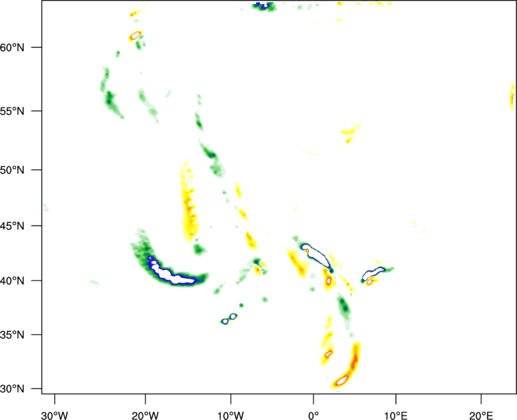Click the 30°W longitude label
The width and height of the screenshot is (517, 420).
tap(55, 415)
